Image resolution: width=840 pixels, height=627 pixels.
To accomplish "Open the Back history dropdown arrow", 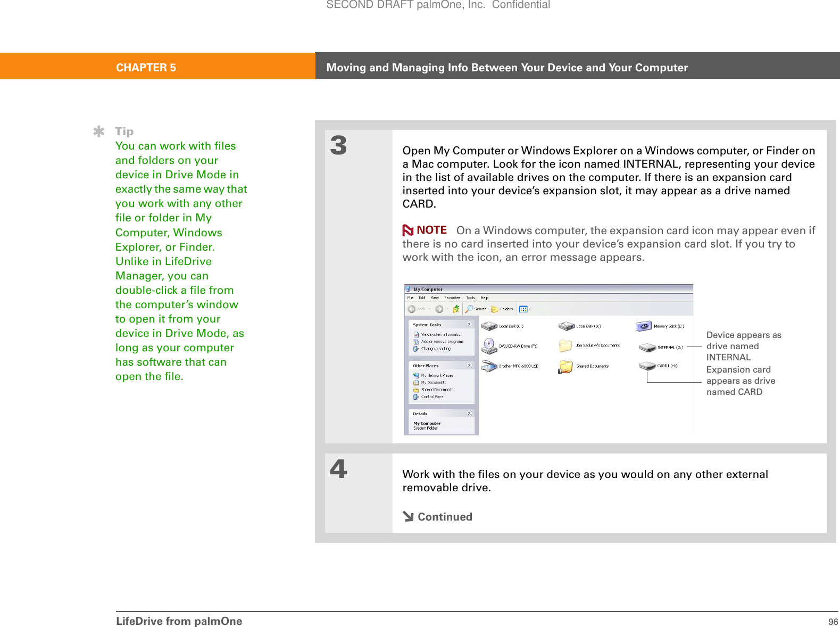I will [x=430, y=309].
